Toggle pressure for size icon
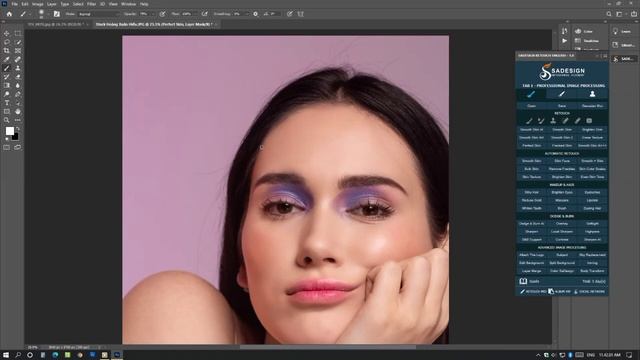This screenshot has height=360, width=640. pyautogui.click(x=289, y=14)
